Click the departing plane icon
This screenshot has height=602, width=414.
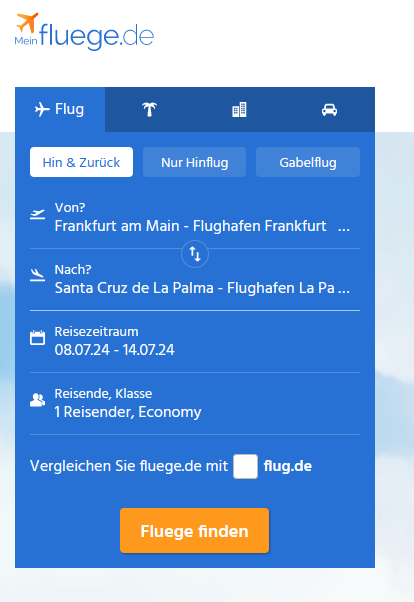tap(38, 214)
